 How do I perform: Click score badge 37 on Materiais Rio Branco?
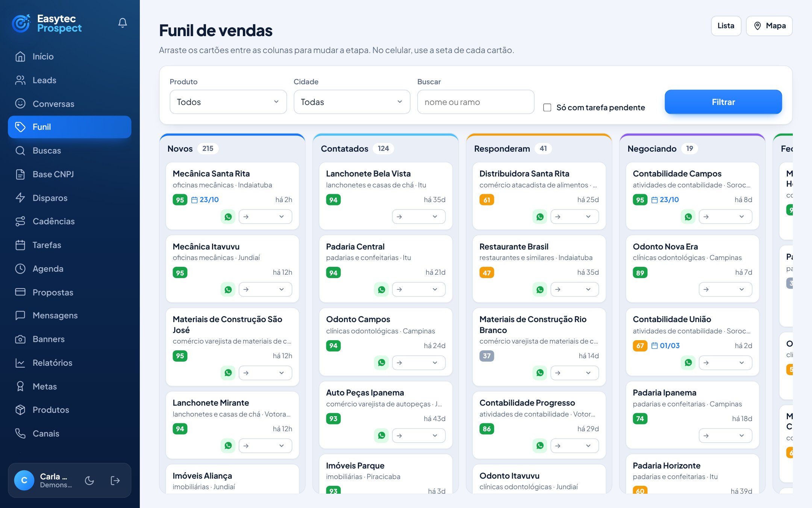pyautogui.click(x=486, y=356)
